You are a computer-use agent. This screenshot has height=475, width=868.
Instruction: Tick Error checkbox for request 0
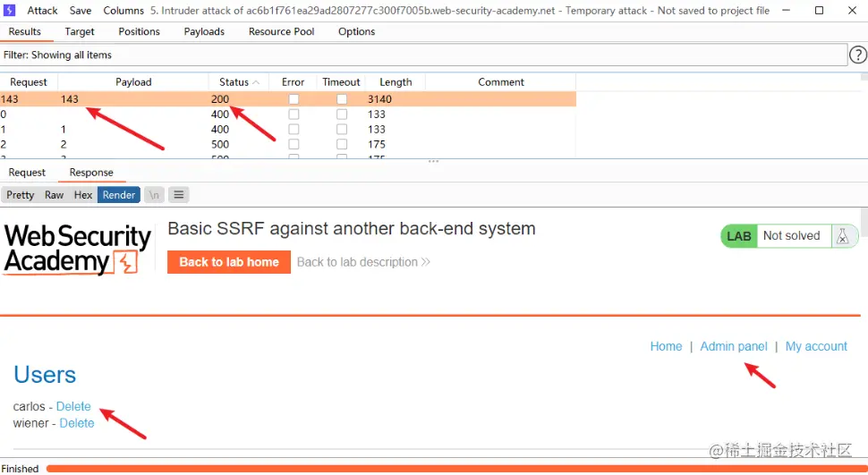tap(294, 114)
